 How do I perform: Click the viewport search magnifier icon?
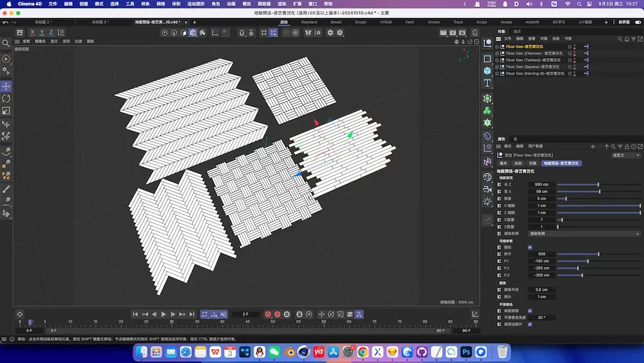click(6, 44)
